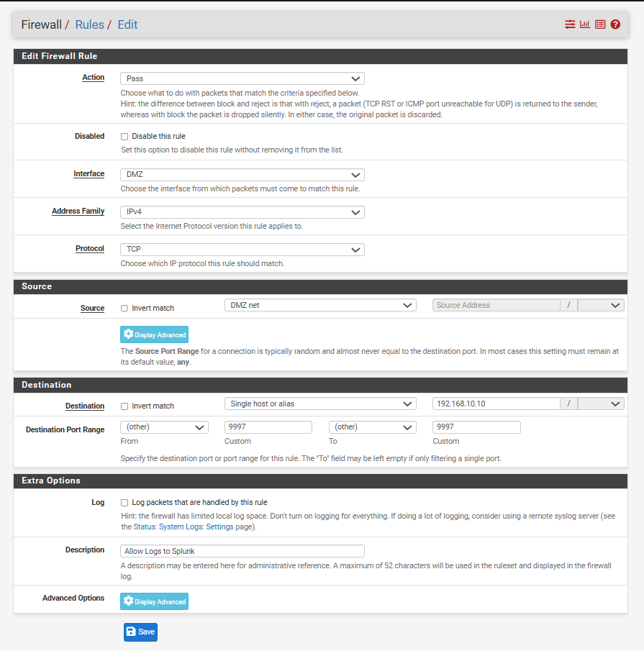Screen dimensions: 644x651
Task: Click the destination address field 192.168.10.10
Action: [496, 404]
